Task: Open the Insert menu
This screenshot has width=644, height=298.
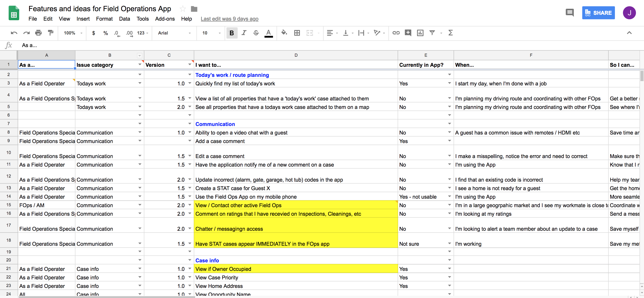Action: (x=83, y=19)
